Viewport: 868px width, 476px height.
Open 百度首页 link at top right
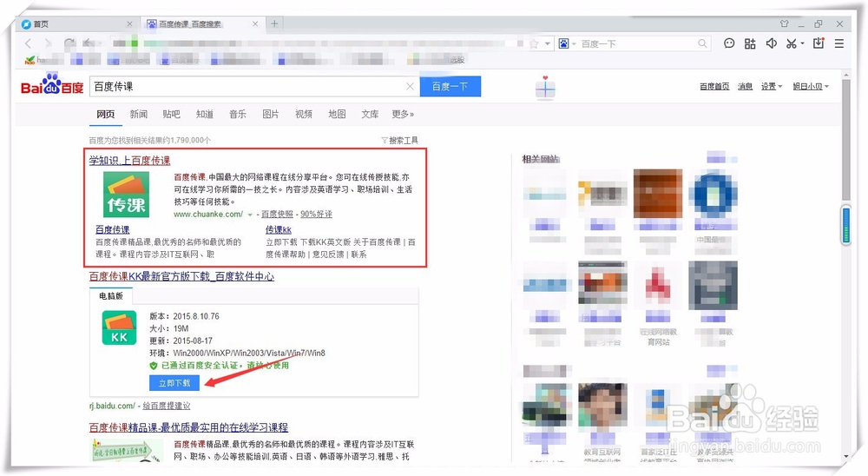[x=714, y=87]
